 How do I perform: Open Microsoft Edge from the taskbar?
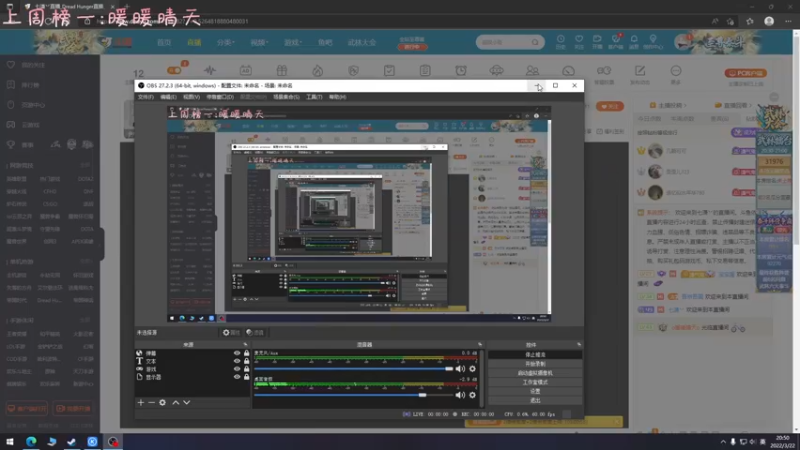pos(31,441)
